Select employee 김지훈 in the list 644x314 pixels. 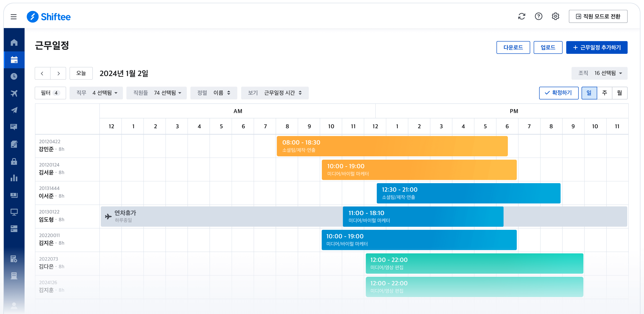point(67,287)
